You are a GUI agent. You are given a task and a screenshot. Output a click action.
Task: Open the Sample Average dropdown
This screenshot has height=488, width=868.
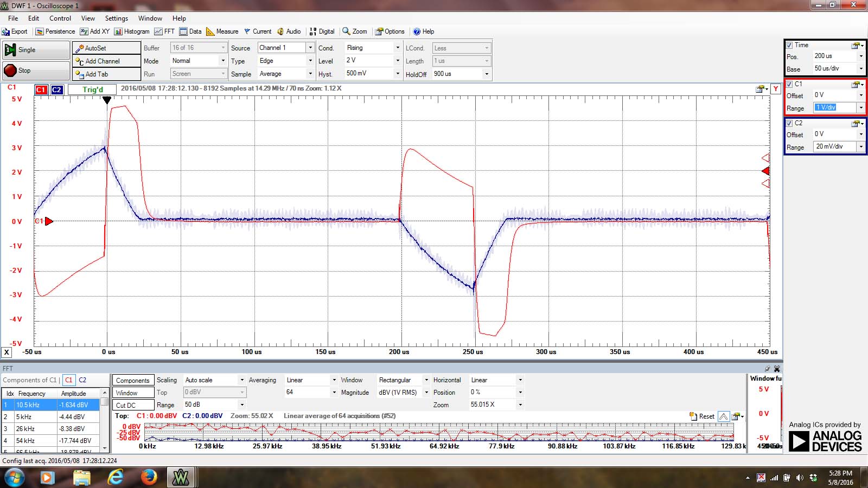(x=310, y=74)
